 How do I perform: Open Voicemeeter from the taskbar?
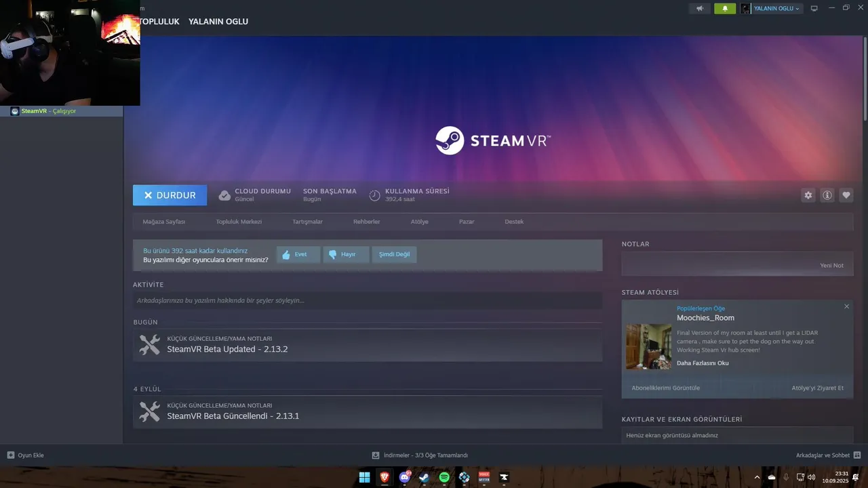click(484, 477)
